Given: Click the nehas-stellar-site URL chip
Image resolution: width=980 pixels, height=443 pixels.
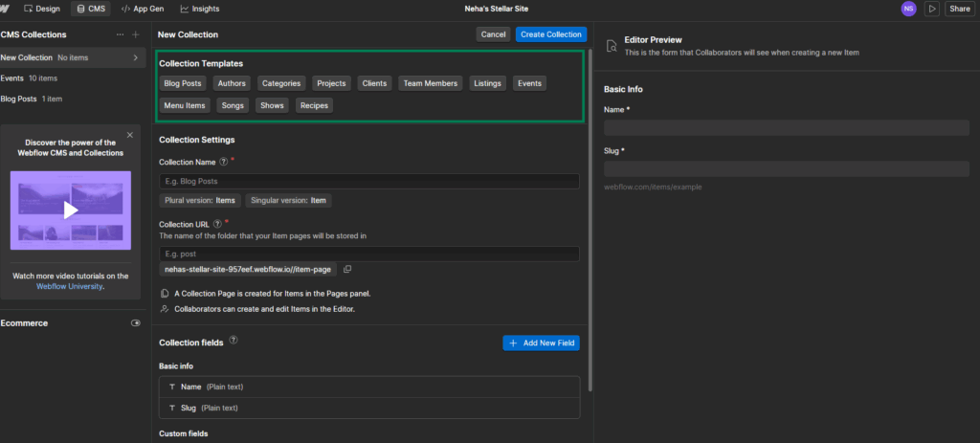Looking at the screenshot, I should click(248, 269).
